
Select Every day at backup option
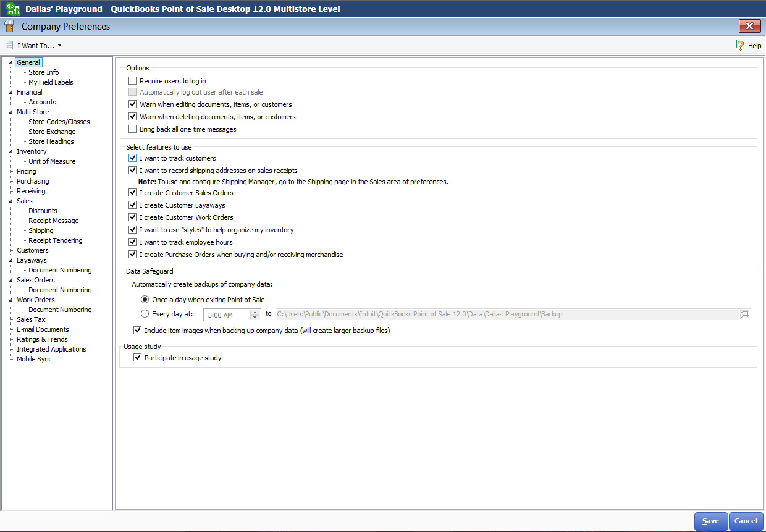tap(145, 313)
